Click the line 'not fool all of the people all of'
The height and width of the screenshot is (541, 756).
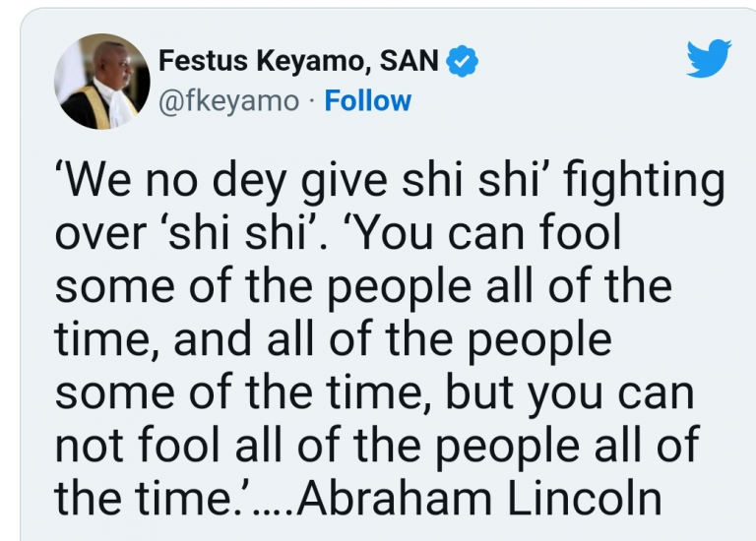(376, 445)
